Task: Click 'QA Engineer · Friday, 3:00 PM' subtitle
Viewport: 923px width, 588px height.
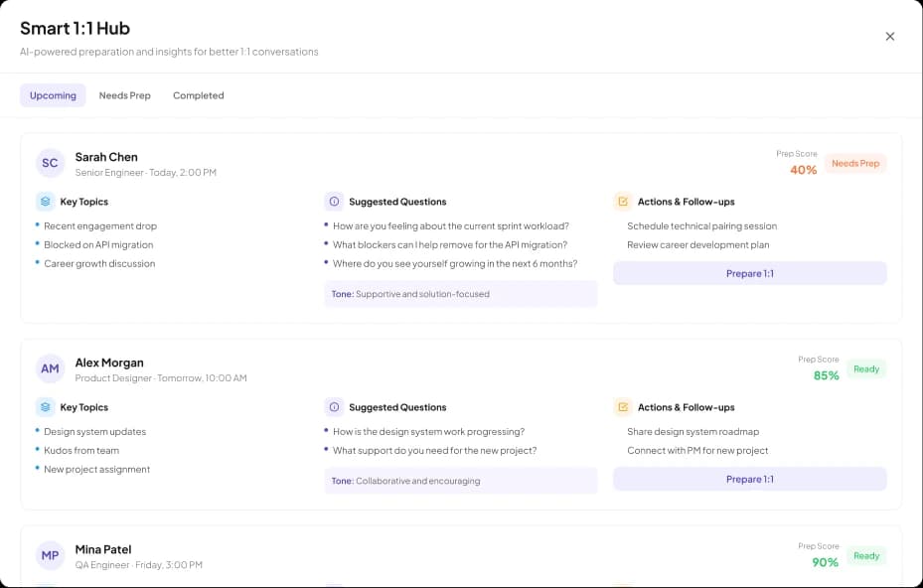Action: [x=138, y=564]
